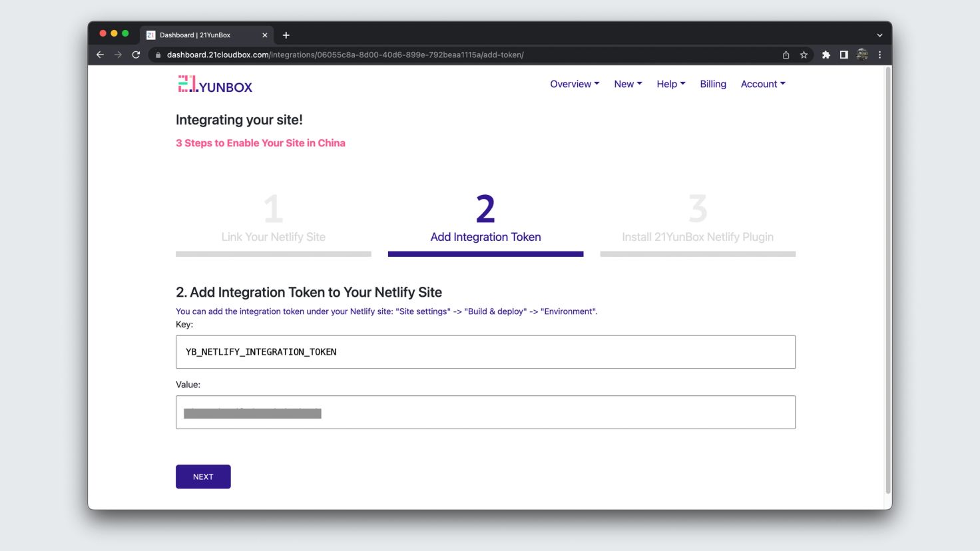Click the 'Integrating your site!' heading
The image size is (980, 551).
click(239, 120)
